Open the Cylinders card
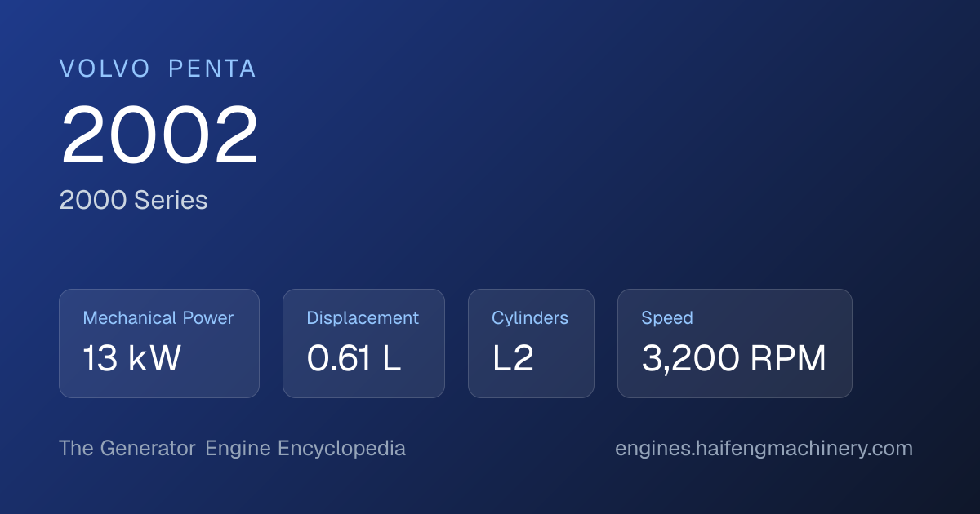The width and height of the screenshot is (980, 514). coord(531,343)
